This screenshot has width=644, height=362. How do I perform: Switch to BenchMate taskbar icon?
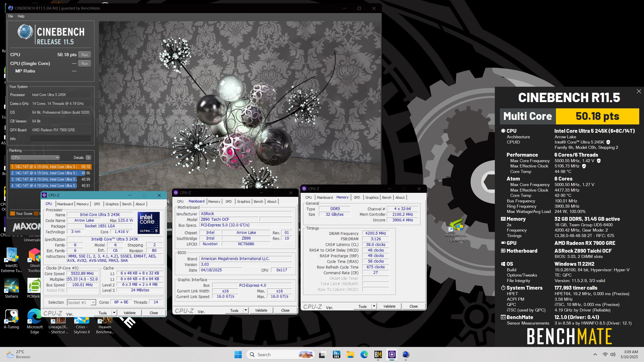pyautogui.click(x=378, y=355)
